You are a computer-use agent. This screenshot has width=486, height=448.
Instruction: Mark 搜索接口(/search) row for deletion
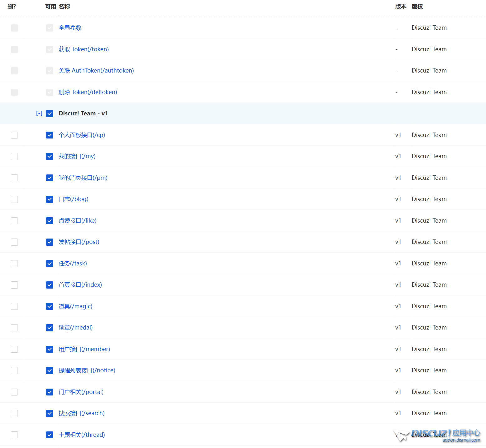pos(14,413)
